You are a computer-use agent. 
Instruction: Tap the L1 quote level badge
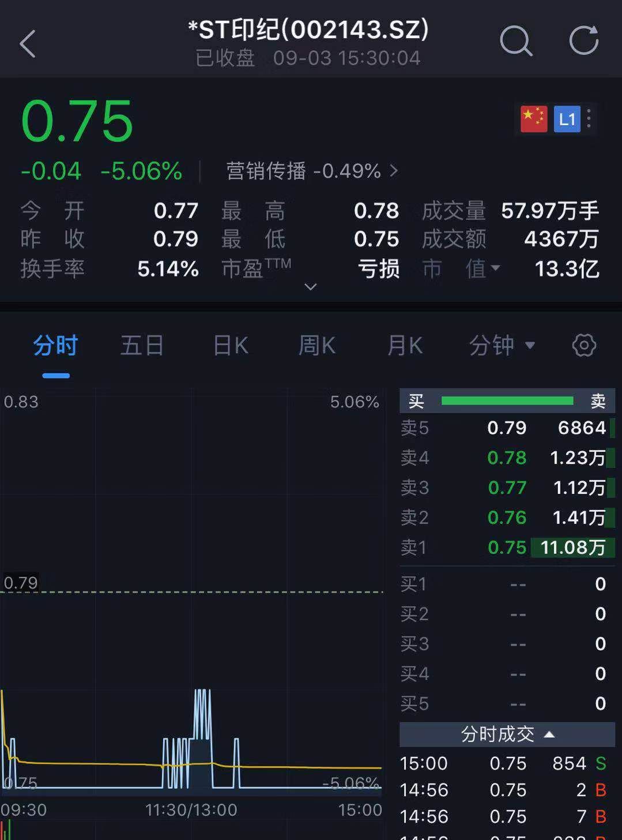coord(567,119)
